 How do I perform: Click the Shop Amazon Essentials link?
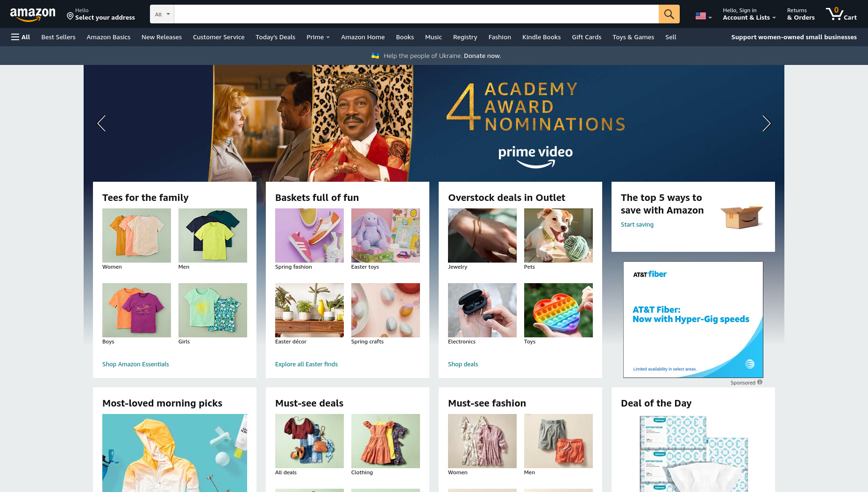[135, 364]
